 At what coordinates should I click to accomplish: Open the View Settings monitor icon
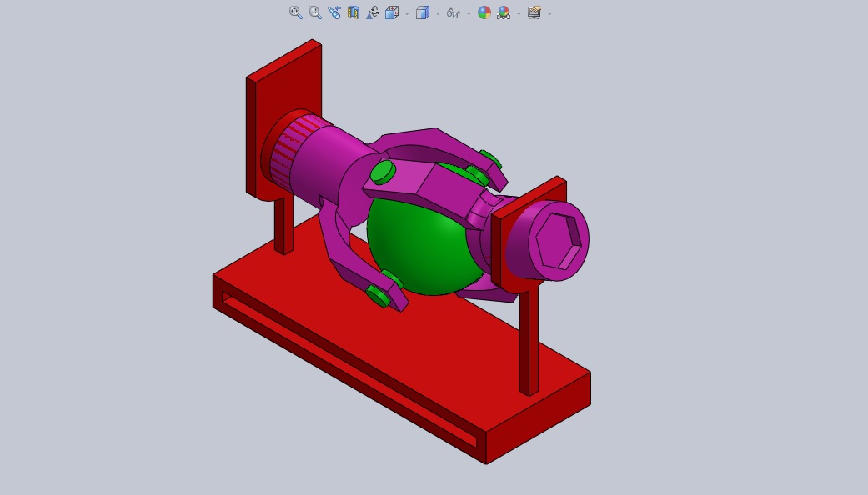pyautogui.click(x=534, y=12)
